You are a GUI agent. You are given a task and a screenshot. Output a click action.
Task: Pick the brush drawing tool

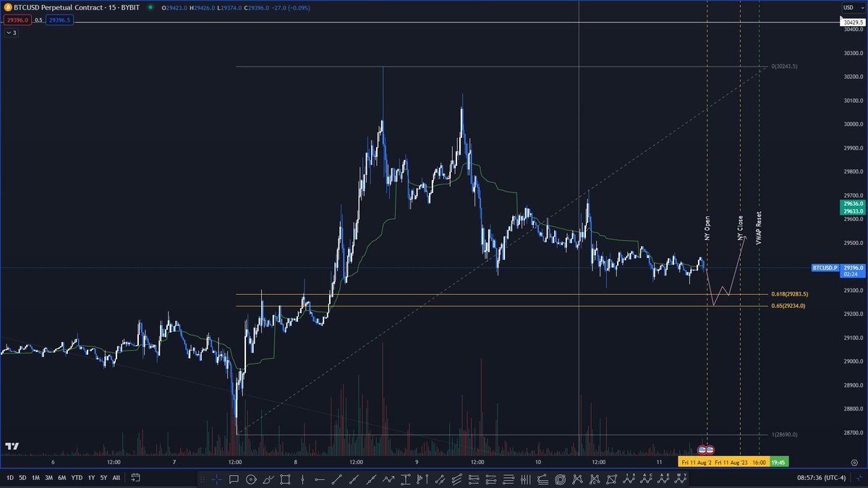click(268, 479)
